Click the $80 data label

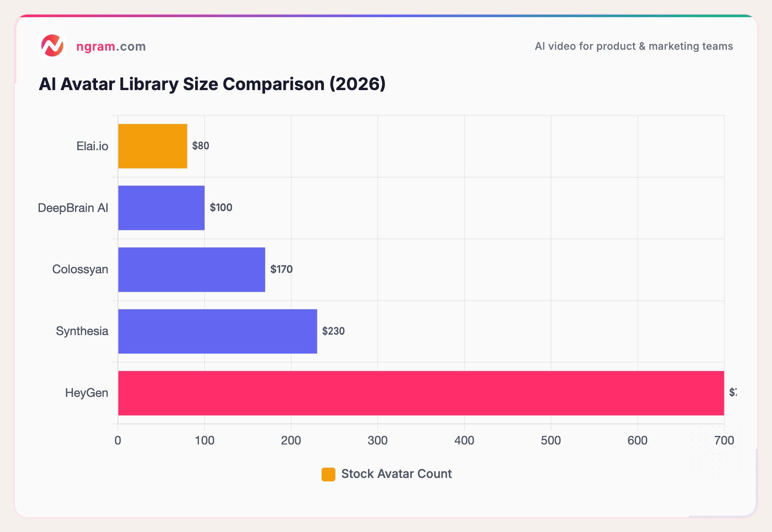(201, 146)
